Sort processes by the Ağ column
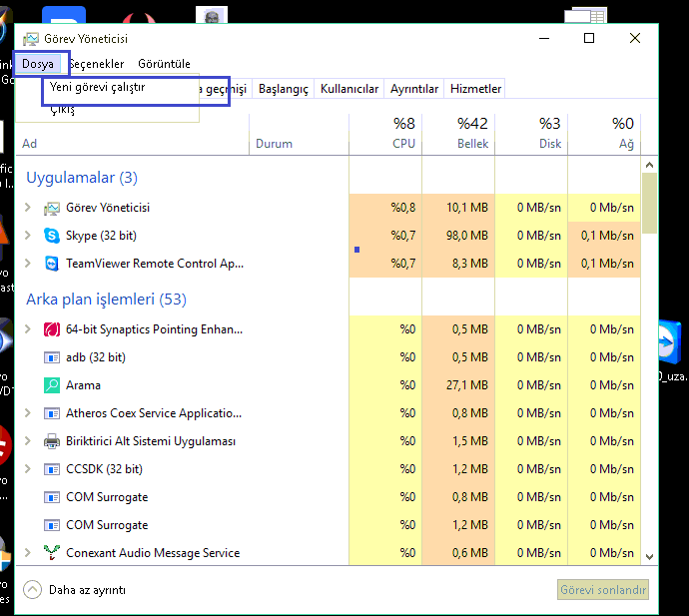Viewport: 689px width, 616px height. 605,135
